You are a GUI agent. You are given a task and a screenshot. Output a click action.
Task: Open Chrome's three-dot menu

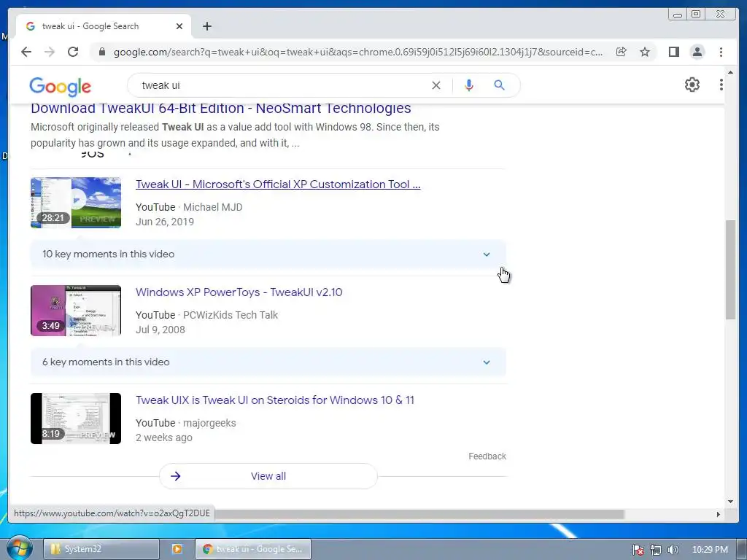[721, 52]
